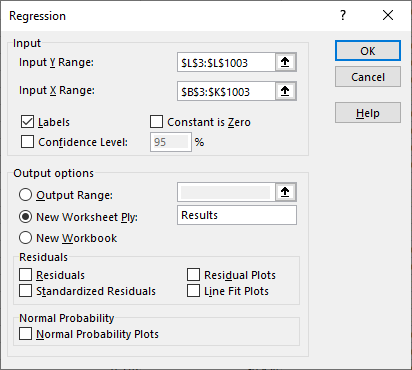The height and width of the screenshot is (370, 412).
Task: Click the Input X Range label
Action: tap(57, 90)
